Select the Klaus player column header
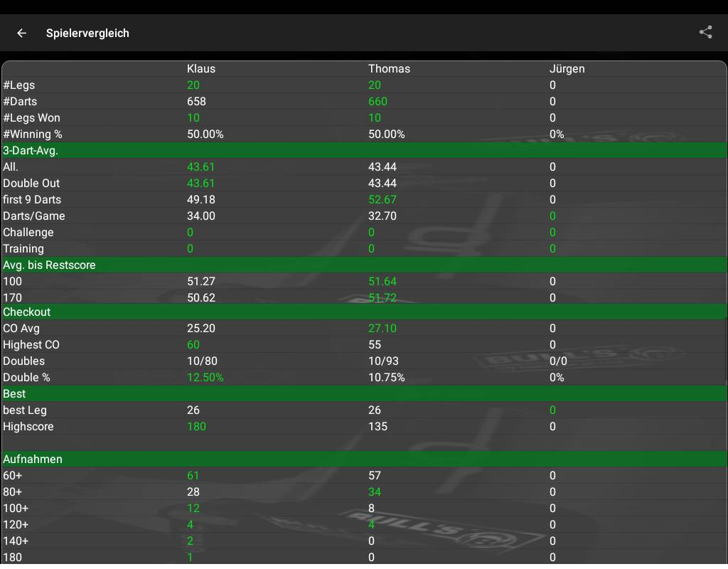The height and width of the screenshot is (569, 728). coord(200,69)
